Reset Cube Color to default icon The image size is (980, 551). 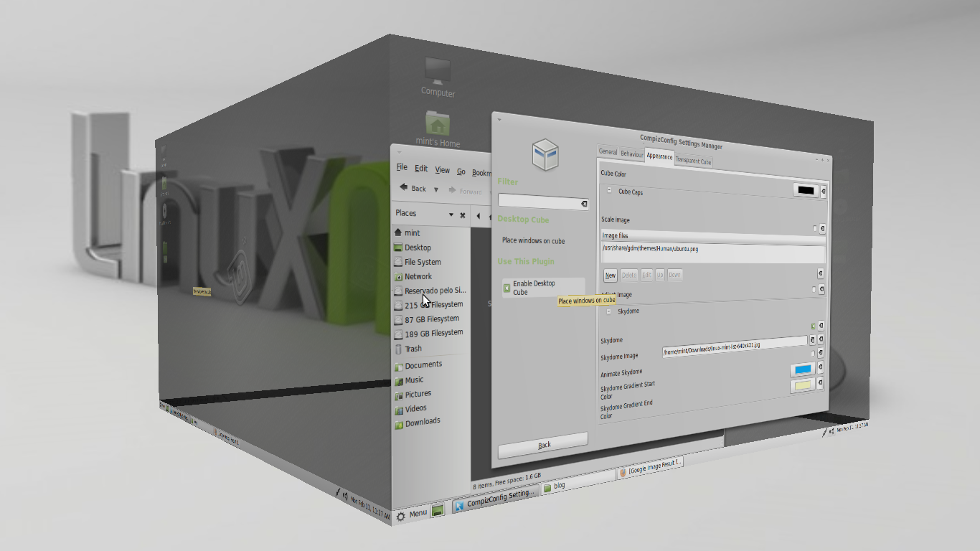point(823,192)
